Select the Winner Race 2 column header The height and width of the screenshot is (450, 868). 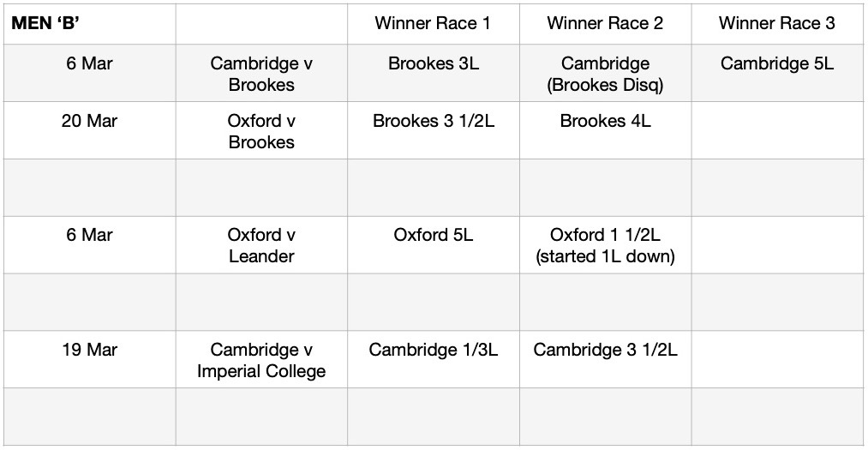[605, 23]
